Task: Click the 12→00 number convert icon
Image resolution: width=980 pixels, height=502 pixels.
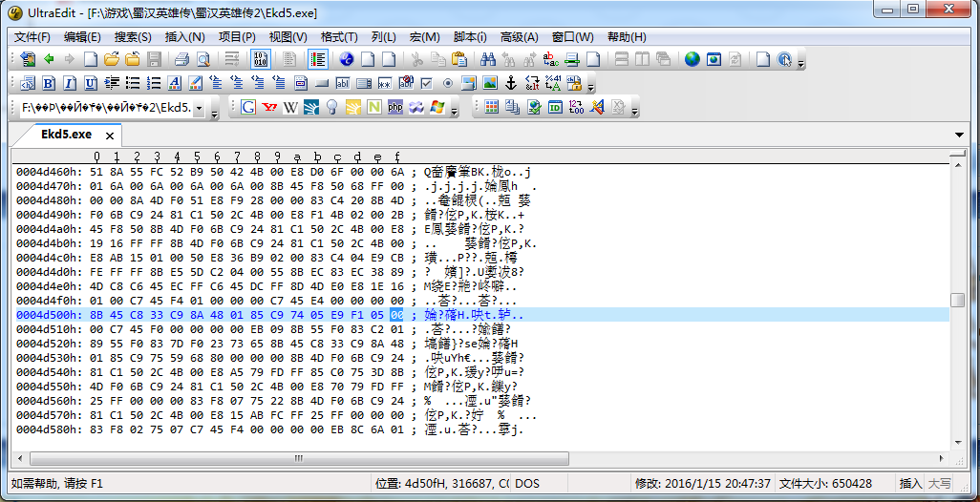Action: tap(576, 108)
